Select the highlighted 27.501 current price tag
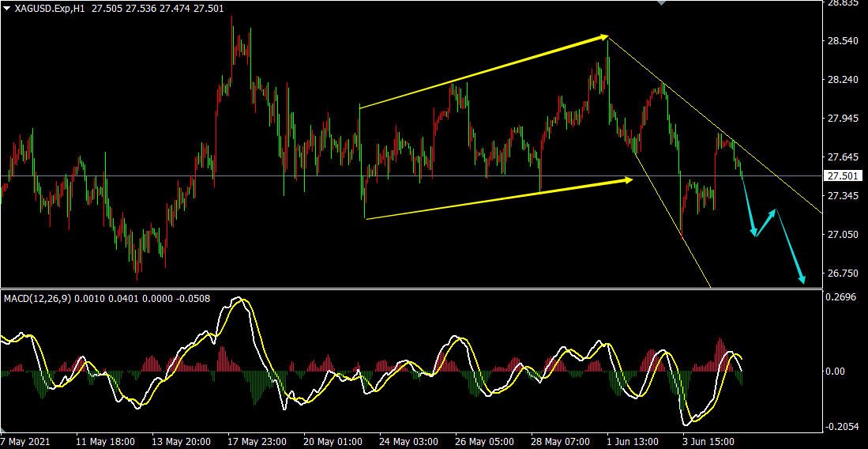 (x=840, y=176)
